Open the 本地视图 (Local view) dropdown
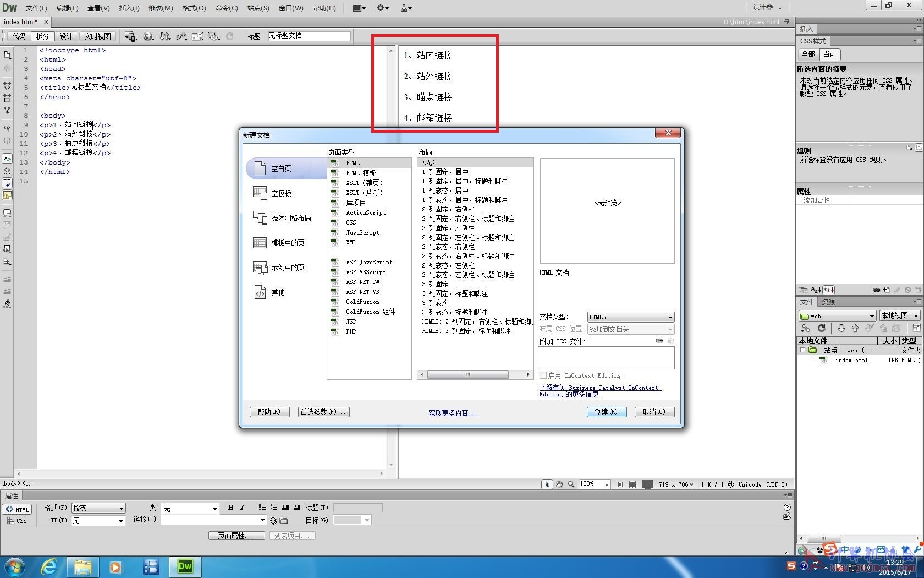The height and width of the screenshot is (578, 924). click(899, 315)
